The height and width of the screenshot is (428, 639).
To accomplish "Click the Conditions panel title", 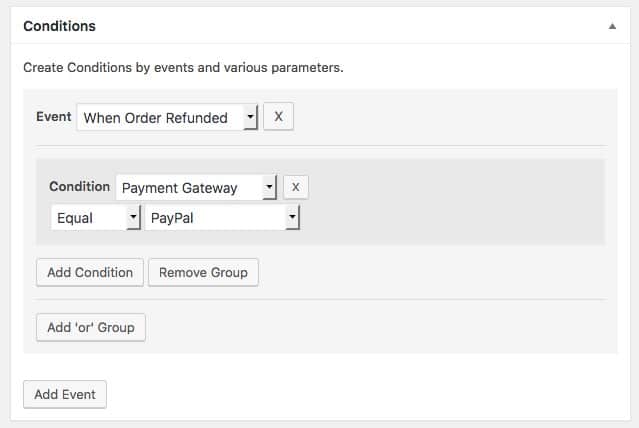I will click(x=59, y=26).
